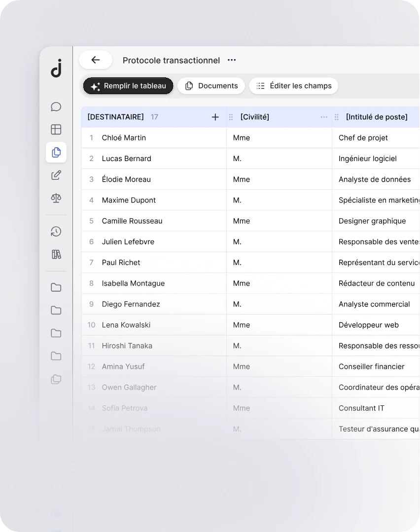420x532 pixels.
Task: Select the Maxime Dupont cell
Action: 154,200
